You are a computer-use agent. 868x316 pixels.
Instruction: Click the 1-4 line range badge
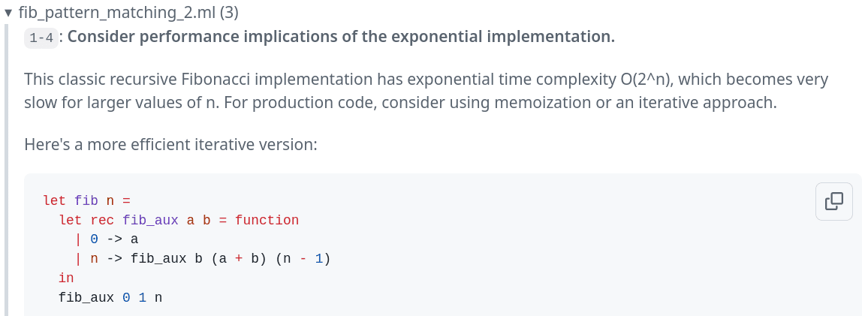pos(41,38)
